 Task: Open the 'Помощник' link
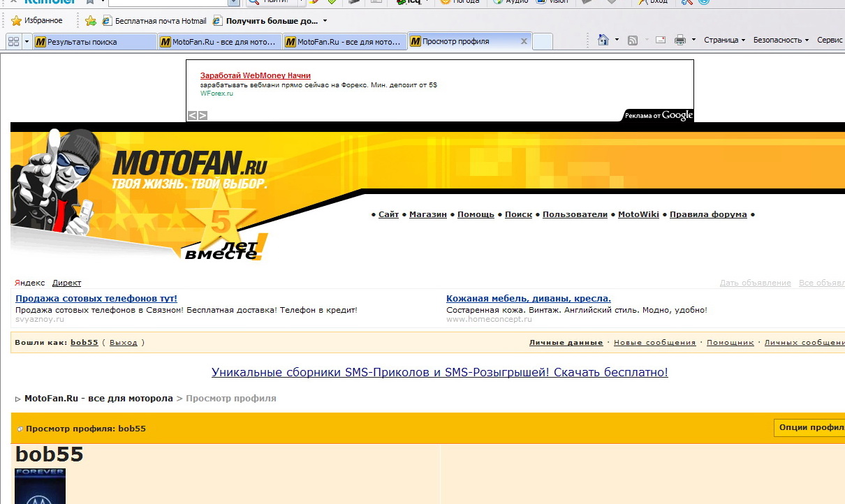pyautogui.click(x=730, y=342)
